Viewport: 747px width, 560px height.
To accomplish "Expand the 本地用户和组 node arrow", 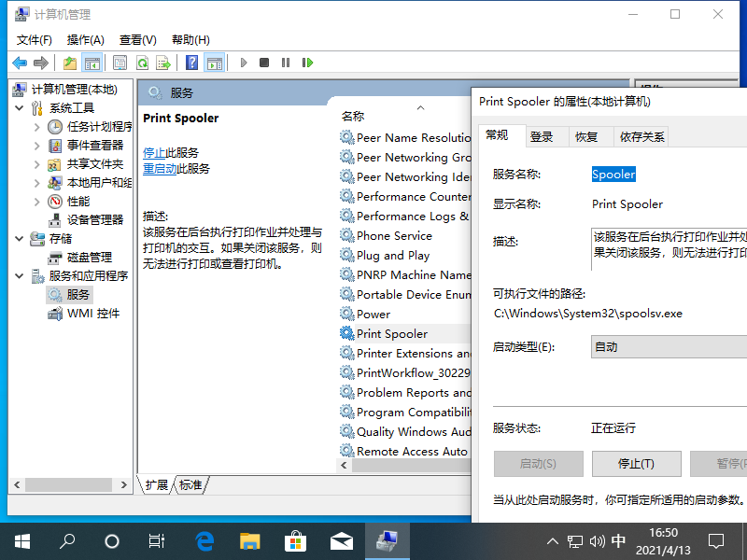I will coord(37,183).
